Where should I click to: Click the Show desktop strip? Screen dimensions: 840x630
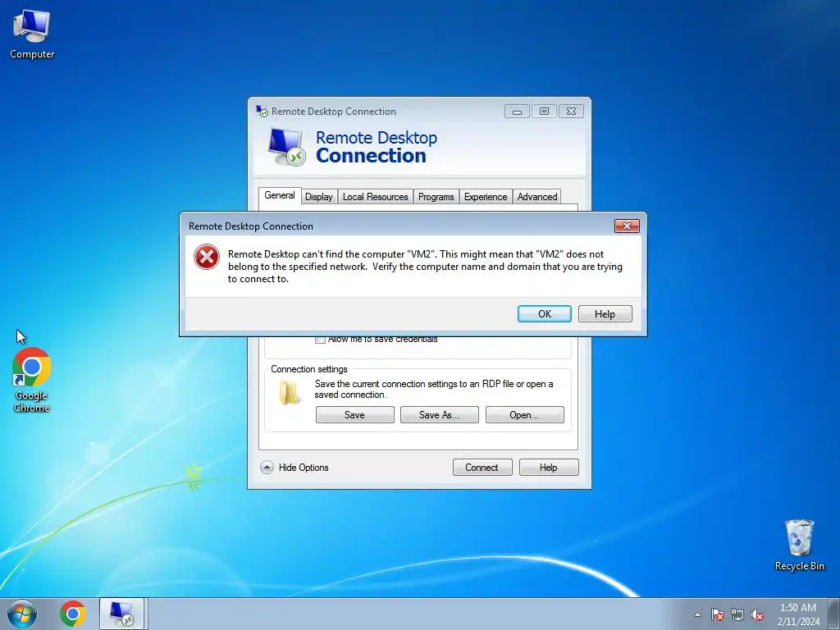(x=834, y=614)
